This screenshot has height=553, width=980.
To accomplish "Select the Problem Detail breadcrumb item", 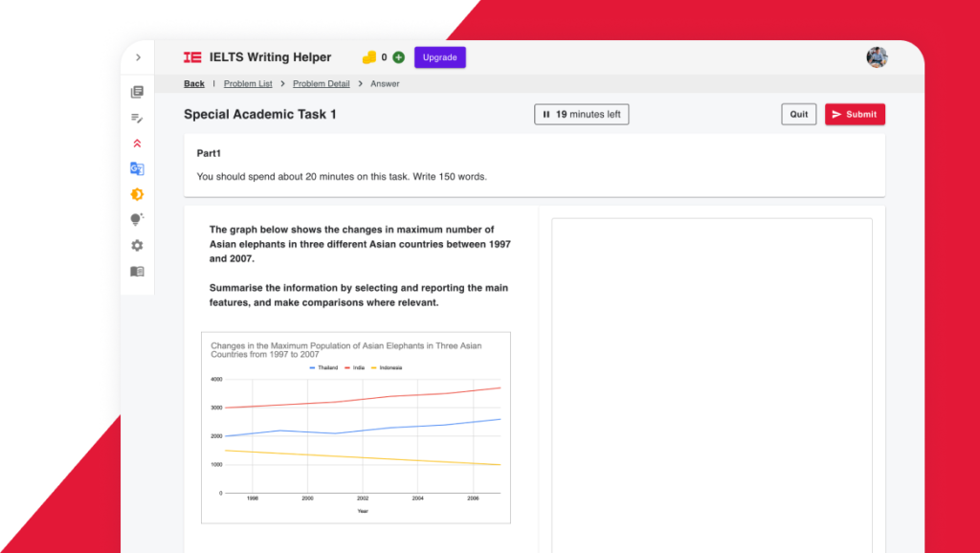I will (x=321, y=83).
